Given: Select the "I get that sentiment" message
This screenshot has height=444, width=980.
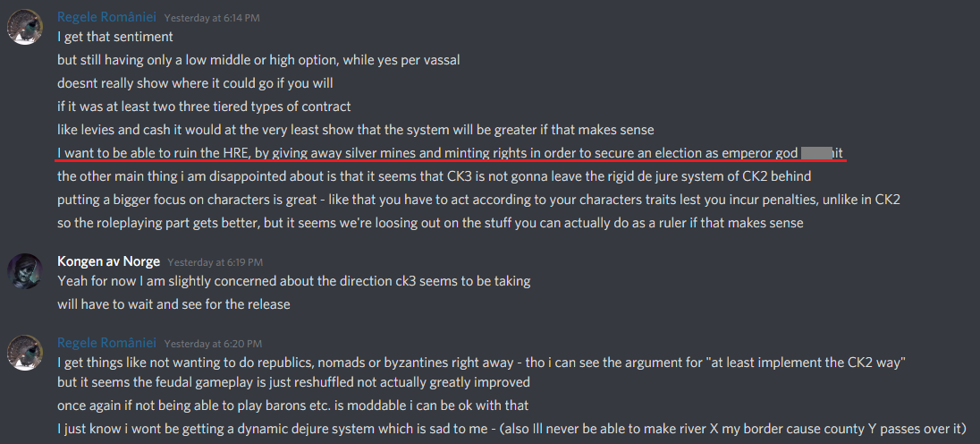Looking at the screenshot, I should click(x=115, y=38).
